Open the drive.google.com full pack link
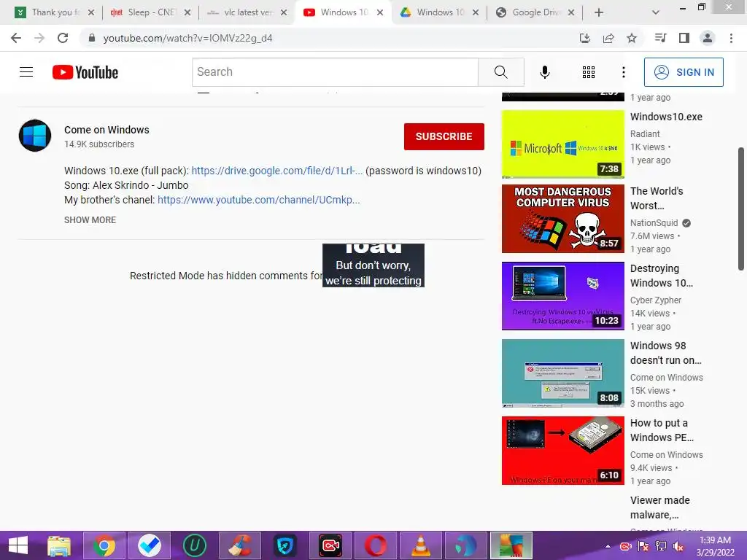 point(276,171)
